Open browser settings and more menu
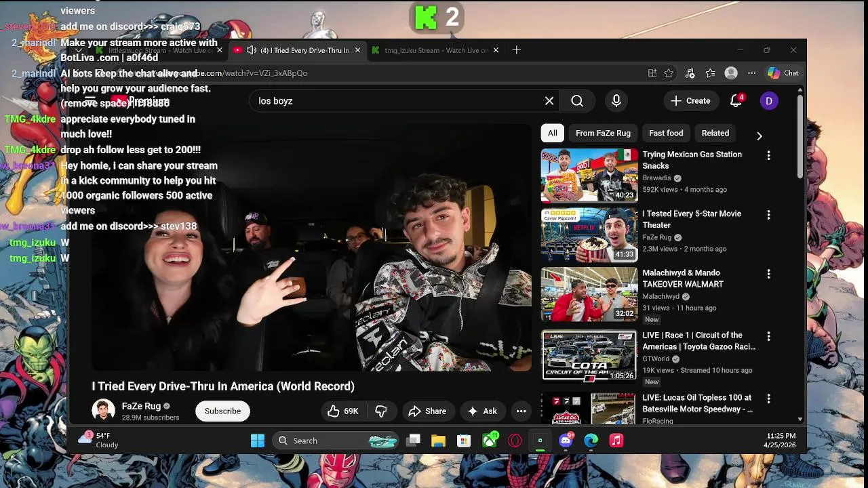 [751, 73]
